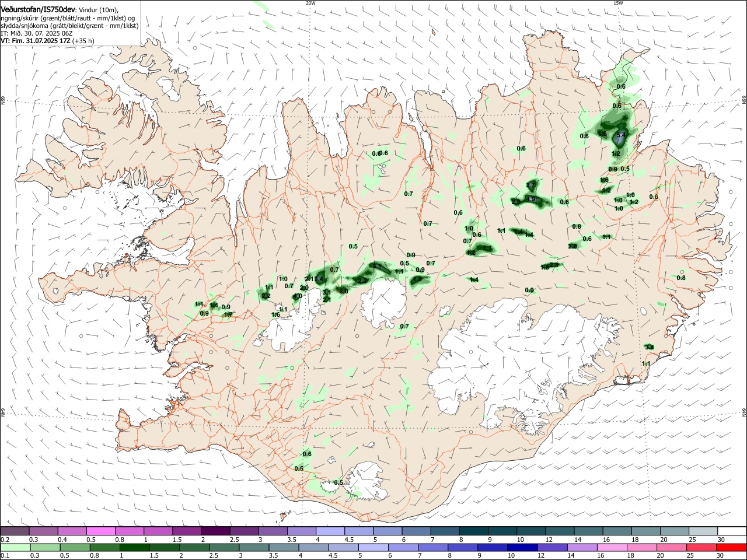This screenshot has height=560, width=747.
Task: Click the pale green 0.1 swatch in the lower legend
Action: pyautogui.click(x=15, y=548)
